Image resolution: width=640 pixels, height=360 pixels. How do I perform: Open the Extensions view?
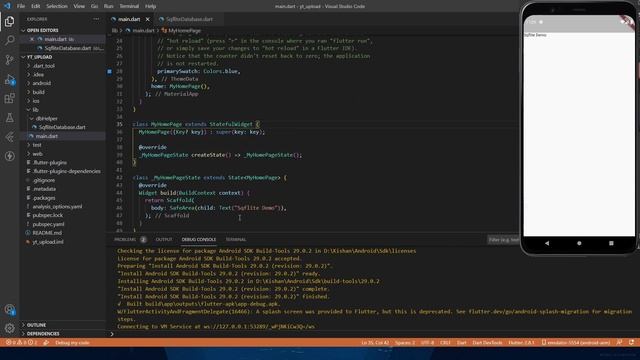tap(9, 98)
